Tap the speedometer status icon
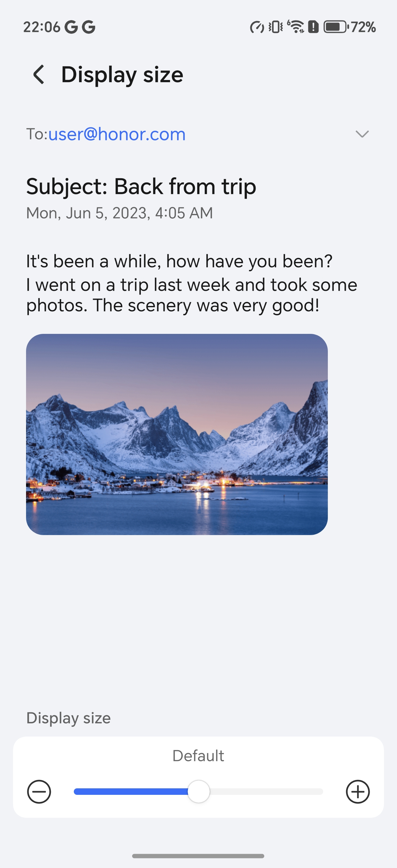The width and height of the screenshot is (397, 868). 257,27
